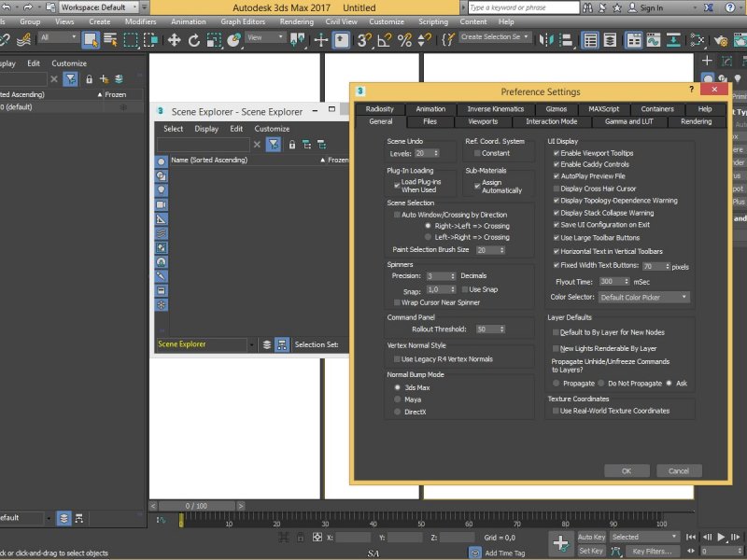Toggle the Auto Key button

[592, 538]
